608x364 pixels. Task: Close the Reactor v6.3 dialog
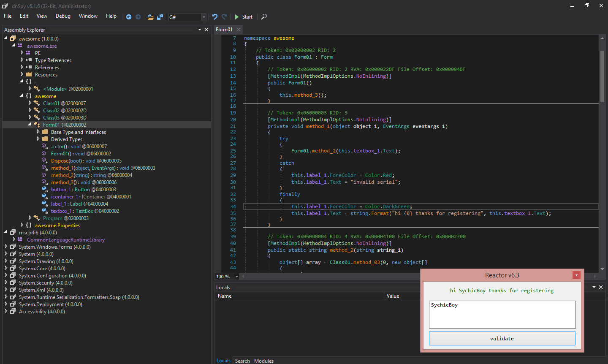576,275
